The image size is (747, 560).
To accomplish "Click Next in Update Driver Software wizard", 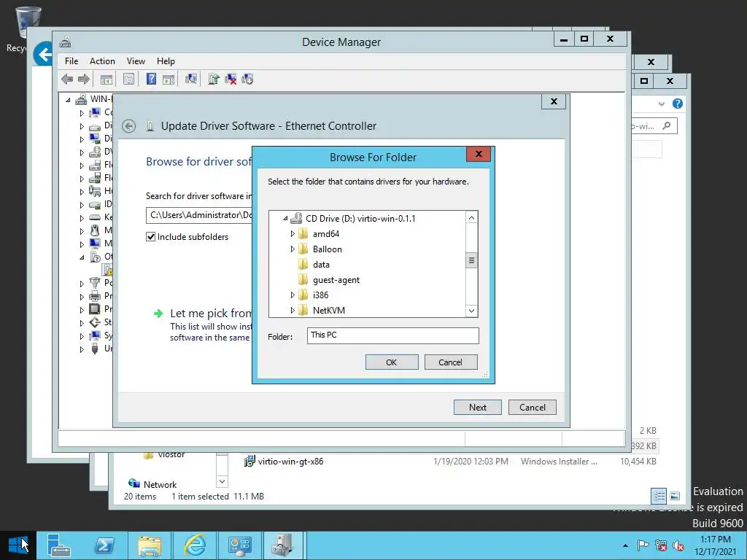I will point(477,407).
